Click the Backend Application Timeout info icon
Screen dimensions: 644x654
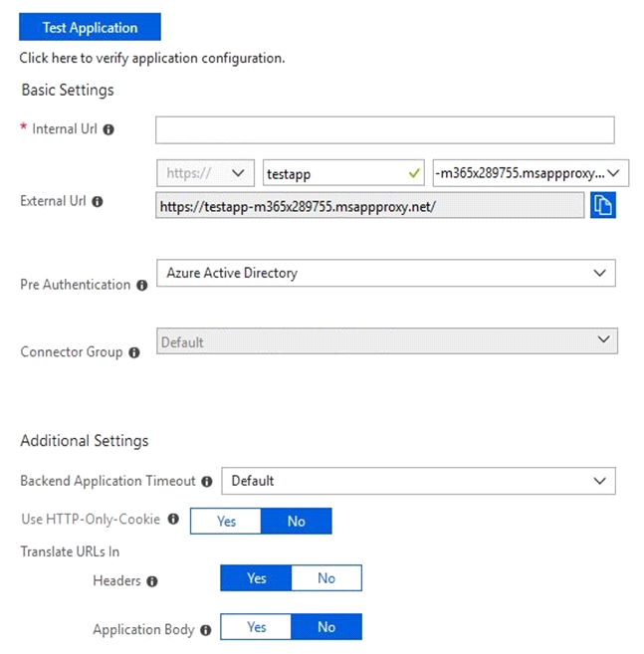click(x=206, y=482)
